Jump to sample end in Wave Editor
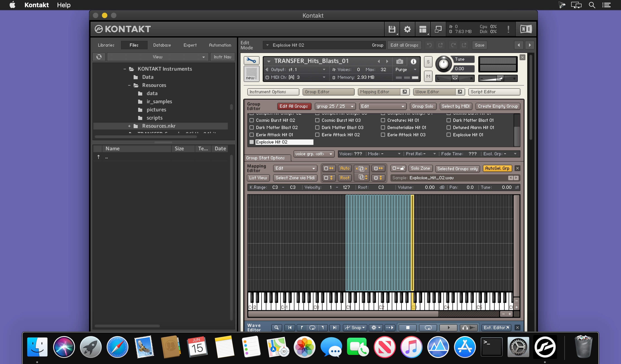 point(335,328)
